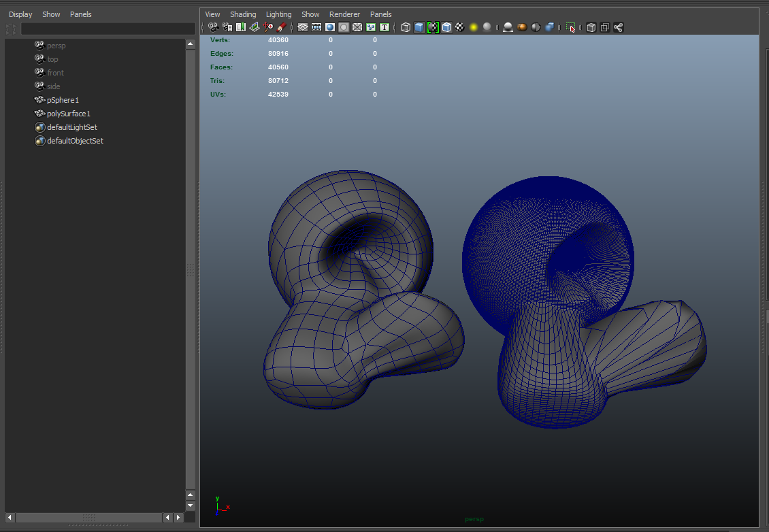This screenshot has width=769, height=532.
Task: Open the Lighting menu
Action: click(x=278, y=14)
